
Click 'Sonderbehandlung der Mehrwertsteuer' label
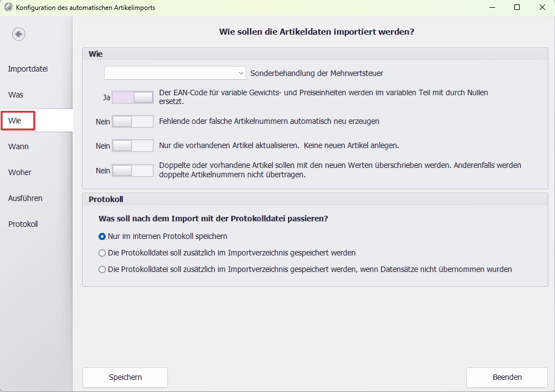click(x=317, y=73)
